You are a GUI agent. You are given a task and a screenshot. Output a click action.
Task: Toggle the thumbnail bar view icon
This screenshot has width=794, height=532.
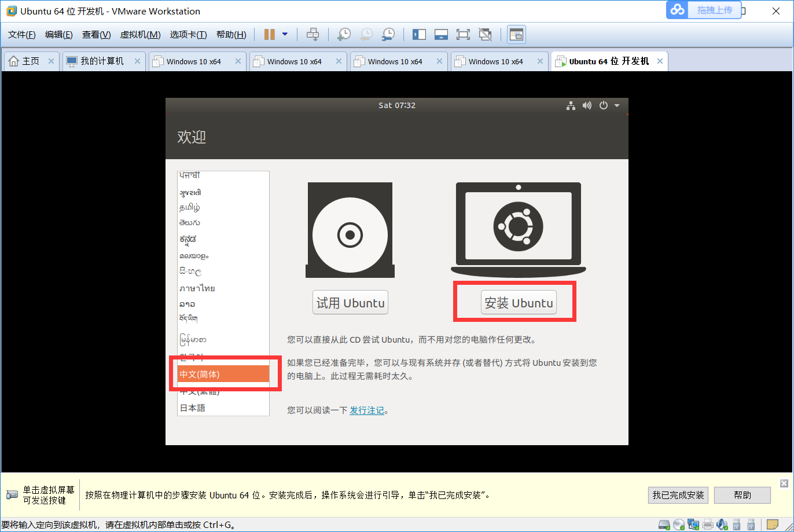[441, 35]
